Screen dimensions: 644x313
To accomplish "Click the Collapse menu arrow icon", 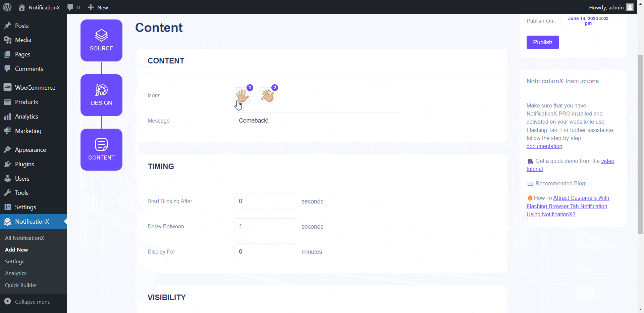I will coord(8,301).
